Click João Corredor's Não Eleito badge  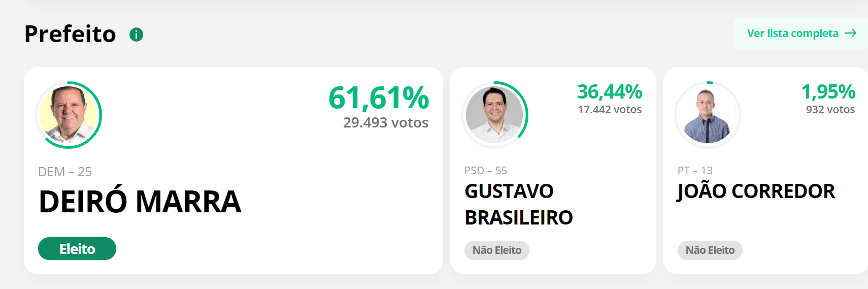click(710, 250)
